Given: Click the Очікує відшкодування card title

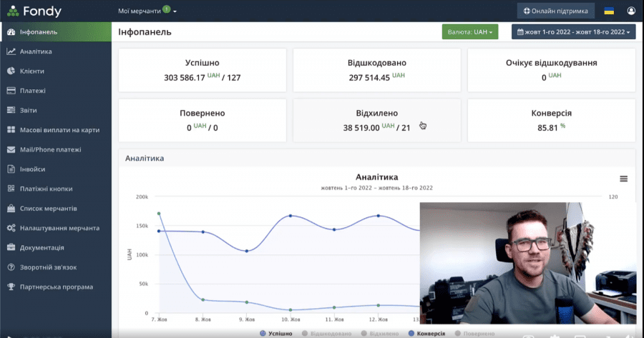Looking at the screenshot, I should pyautogui.click(x=551, y=63).
